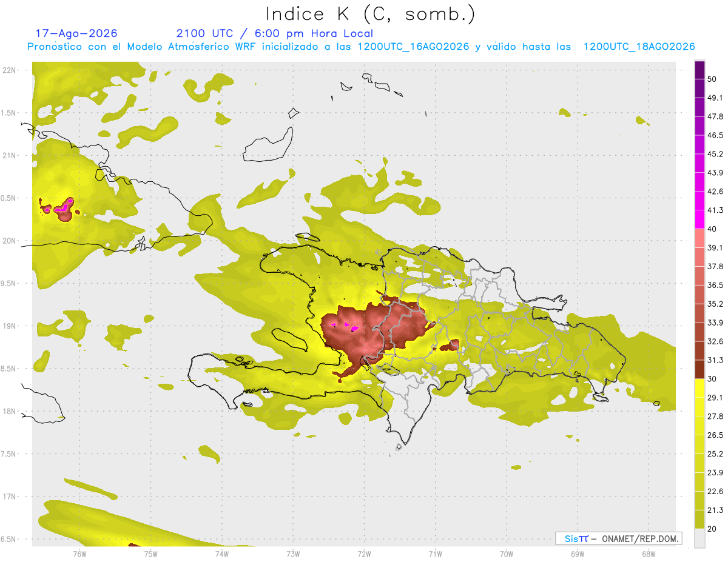This screenshot has width=728, height=562.
Task: Pick the magenta legend band between 40 and 41.3
Action: tap(699, 220)
